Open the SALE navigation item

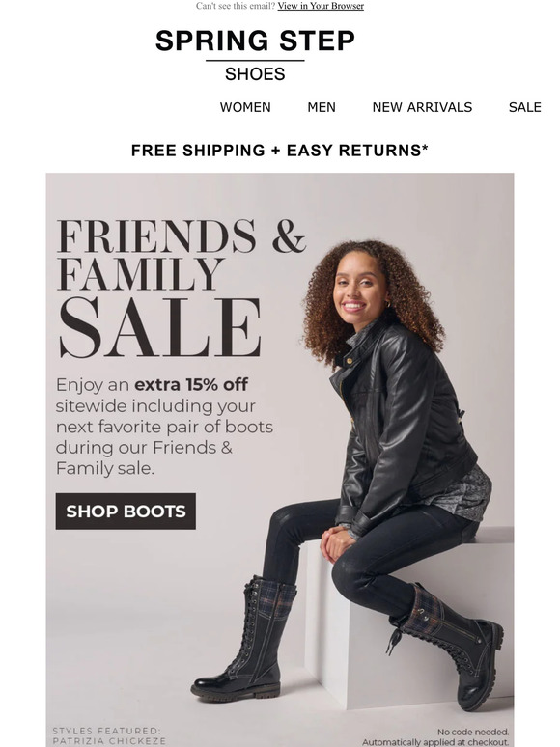click(x=524, y=107)
